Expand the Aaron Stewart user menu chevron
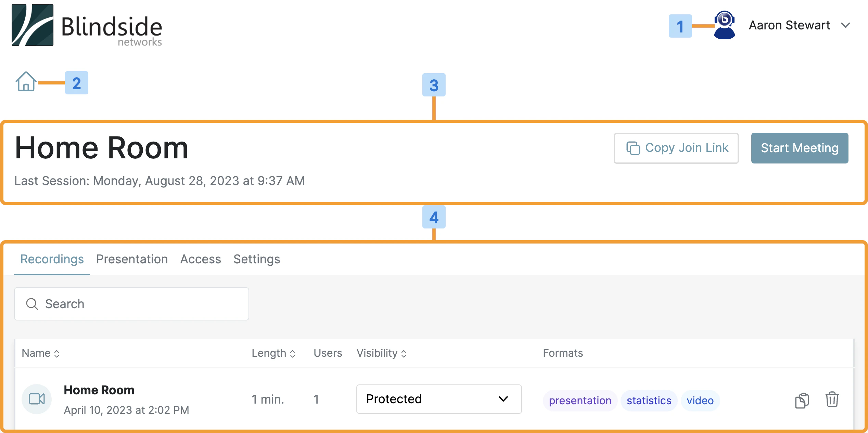 tap(845, 26)
